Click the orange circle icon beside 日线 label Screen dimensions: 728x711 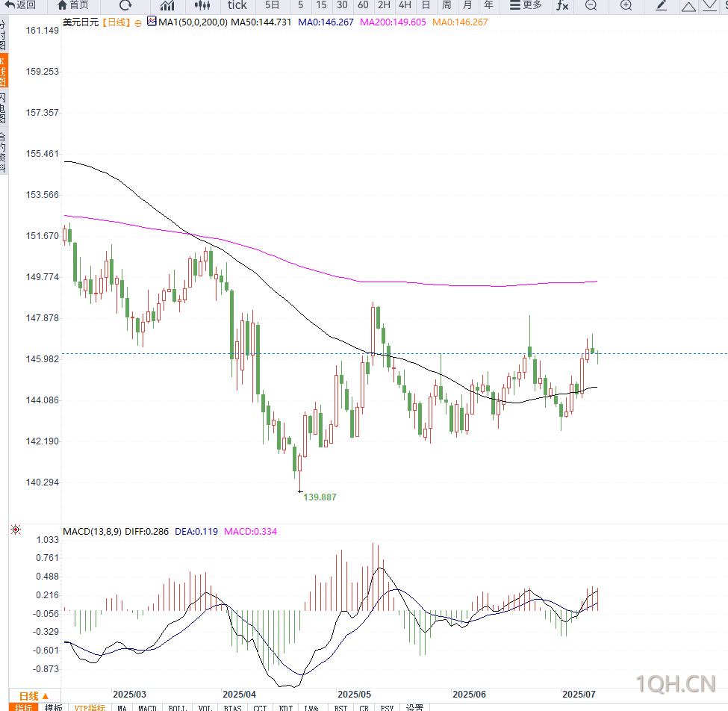coord(138,23)
